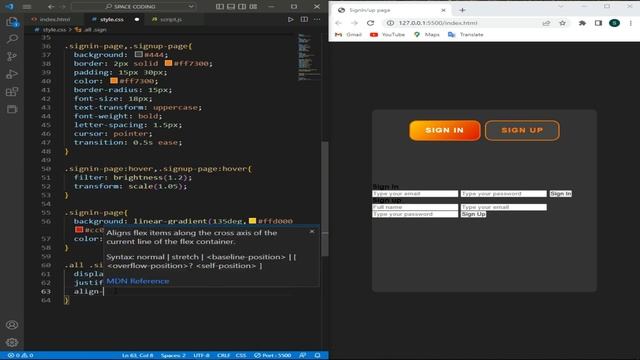
Task: Change the CSS language mode
Action: tap(241, 355)
